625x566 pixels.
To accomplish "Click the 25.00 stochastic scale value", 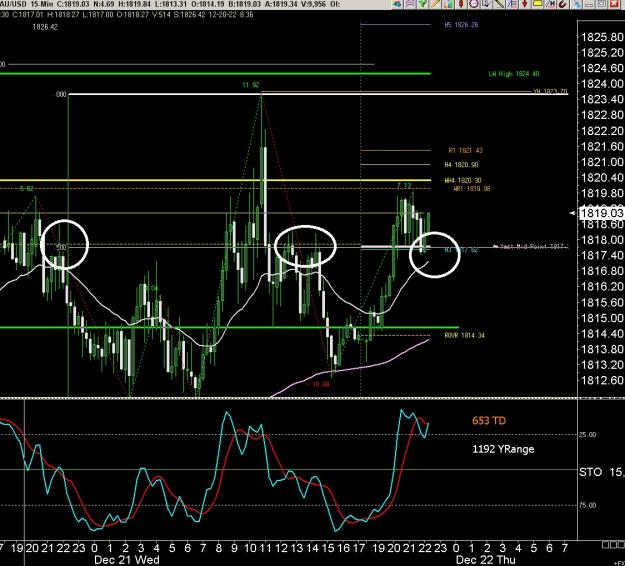I will pos(588,434).
